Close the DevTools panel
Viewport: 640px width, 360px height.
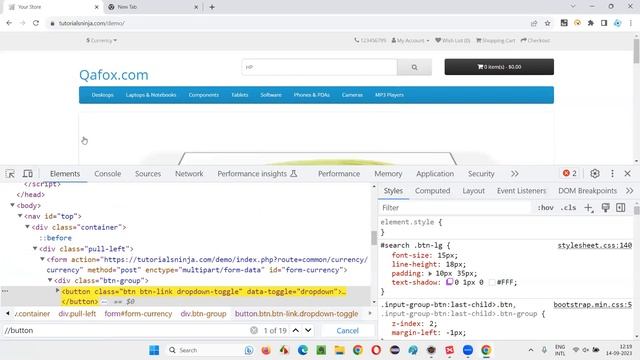click(x=628, y=173)
